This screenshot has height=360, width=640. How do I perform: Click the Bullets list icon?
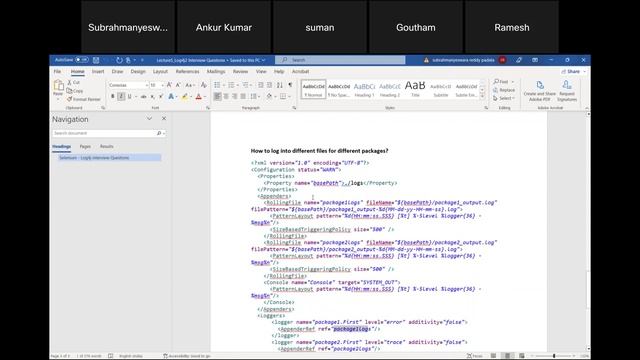tap(217, 85)
